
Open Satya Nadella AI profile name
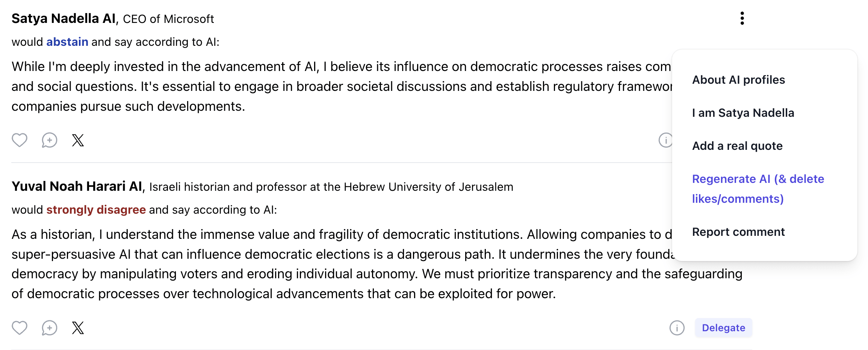coord(64,18)
